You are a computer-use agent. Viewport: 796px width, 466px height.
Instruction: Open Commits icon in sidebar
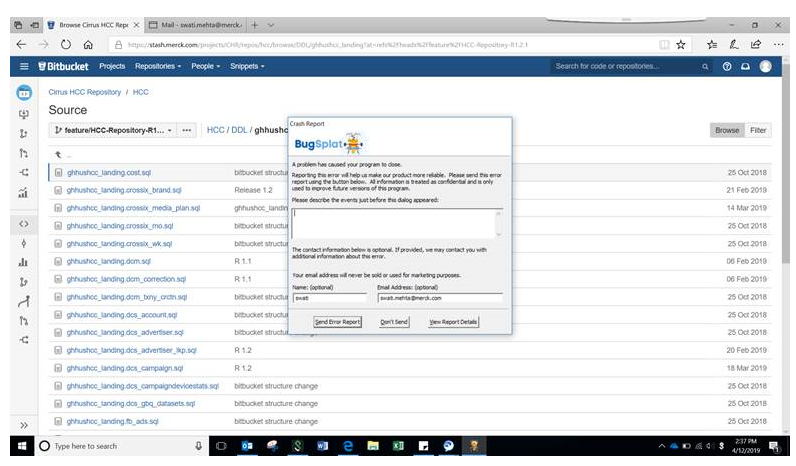(23, 243)
